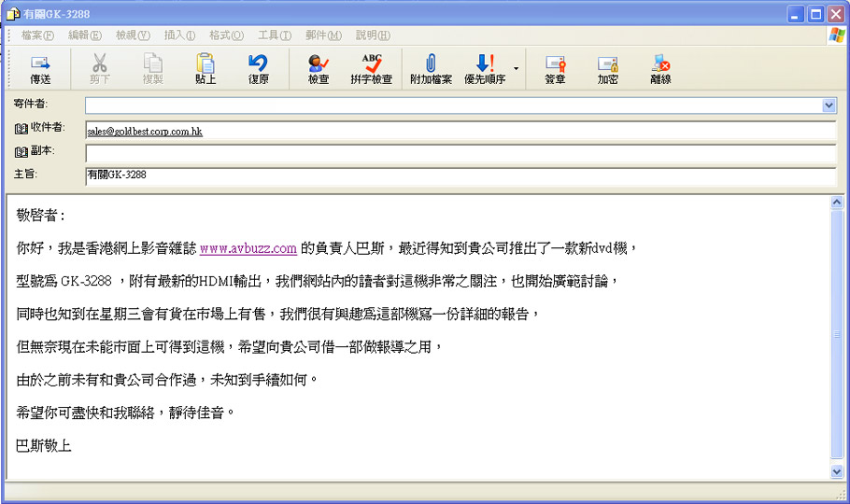Click the Copy (複製) toolbar icon
The width and height of the screenshot is (850, 504).
(152, 69)
